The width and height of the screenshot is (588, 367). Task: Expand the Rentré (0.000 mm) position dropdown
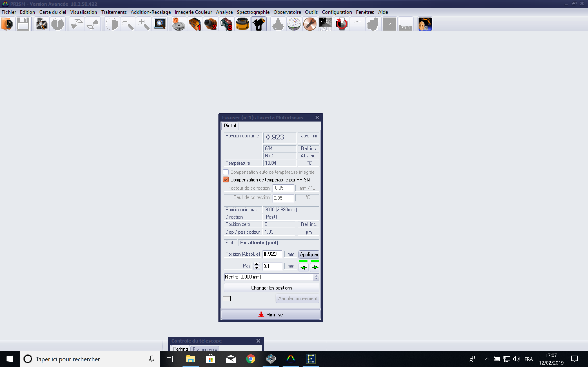316,277
